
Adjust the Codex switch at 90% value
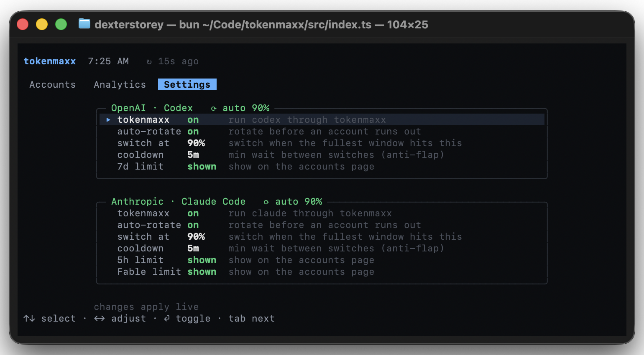[x=196, y=143]
